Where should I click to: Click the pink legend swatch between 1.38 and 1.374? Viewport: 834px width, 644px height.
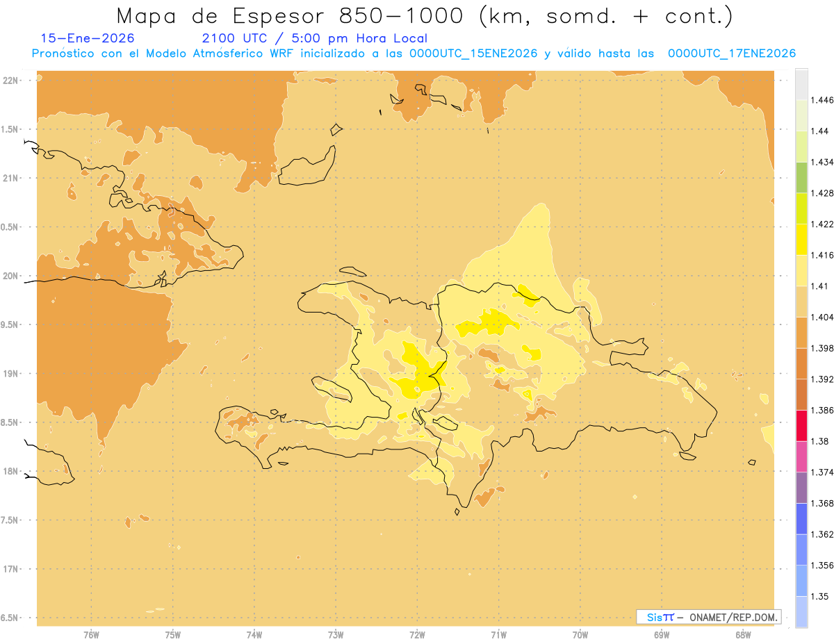pos(801,456)
